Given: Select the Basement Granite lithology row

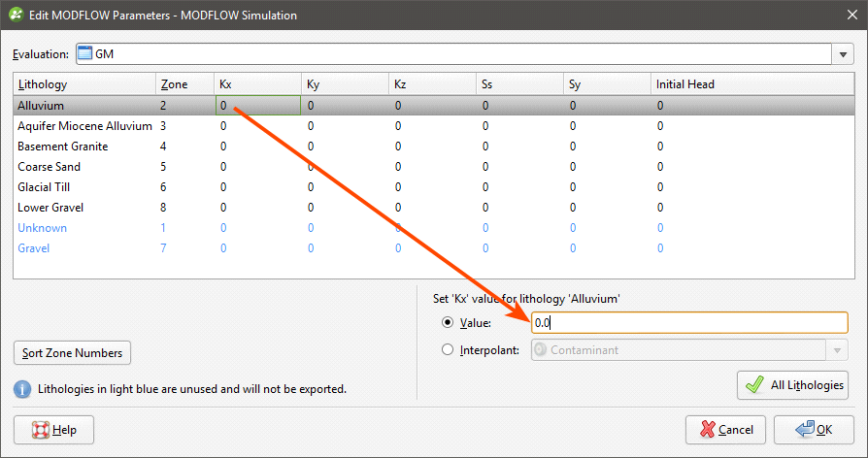Looking at the screenshot, I should tap(434, 147).
